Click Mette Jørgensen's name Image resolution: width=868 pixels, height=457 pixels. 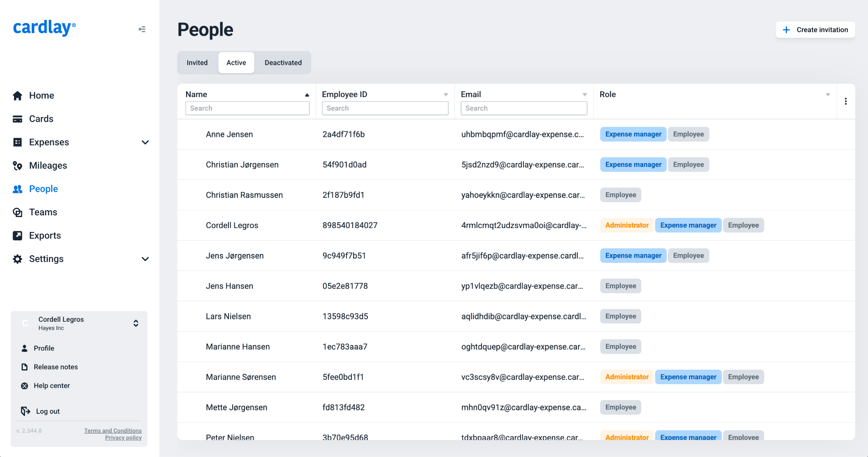[x=236, y=407]
